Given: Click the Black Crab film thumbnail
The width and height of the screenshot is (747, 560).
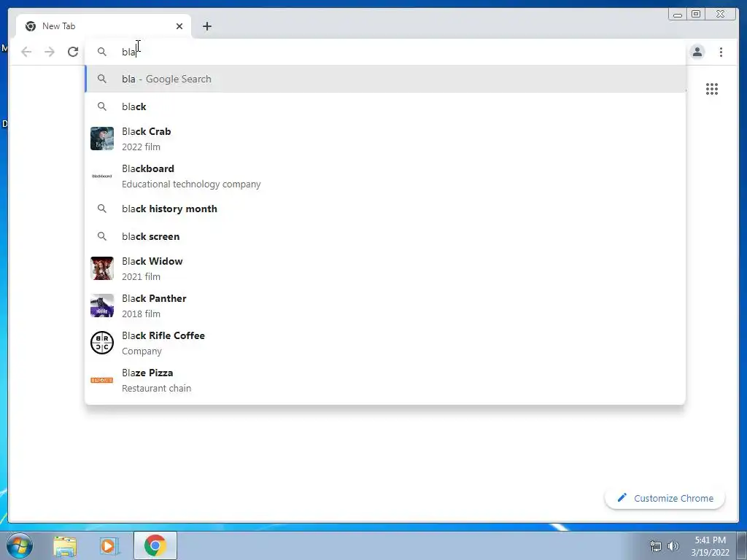Looking at the screenshot, I should point(102,139).
